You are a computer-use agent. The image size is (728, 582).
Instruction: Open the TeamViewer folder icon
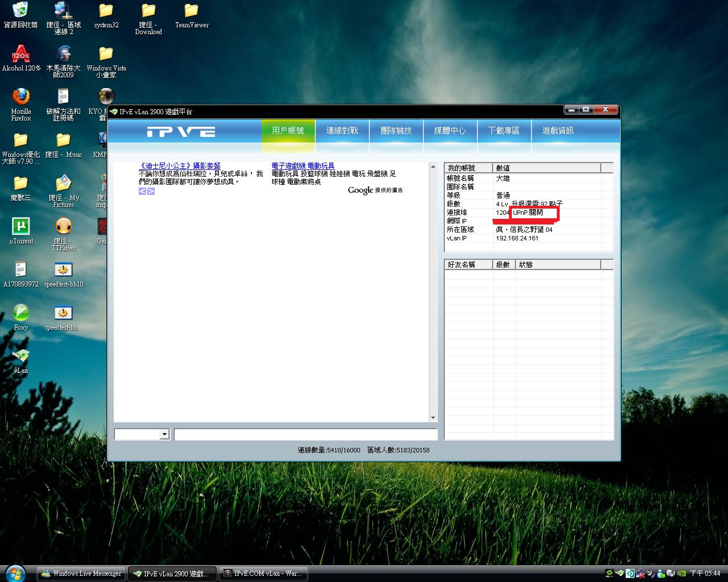(x=192, y=16)
